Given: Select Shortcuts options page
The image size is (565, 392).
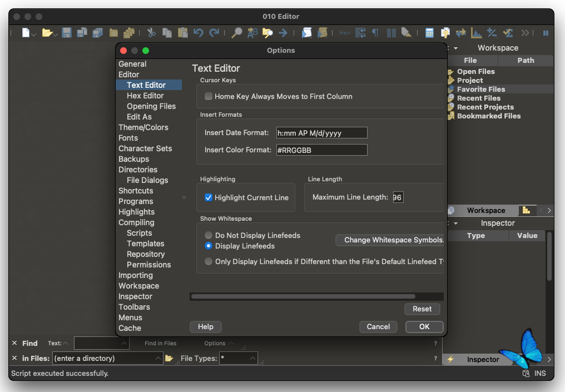Looking at the screenshot, I should pos(136,191).
